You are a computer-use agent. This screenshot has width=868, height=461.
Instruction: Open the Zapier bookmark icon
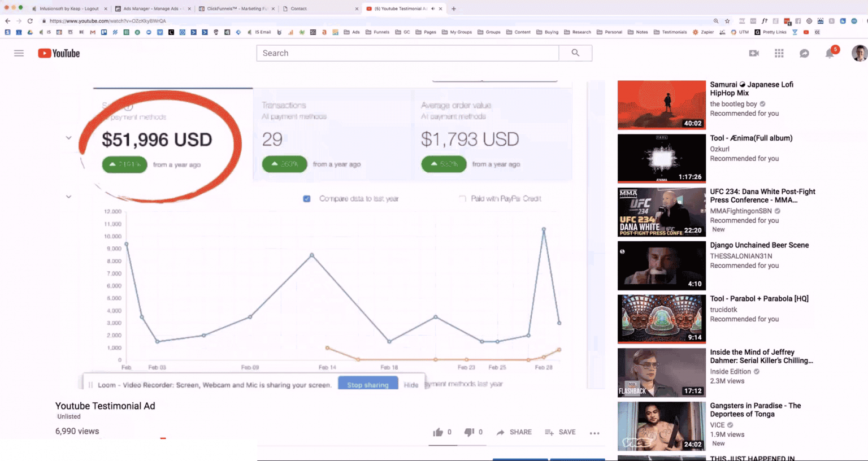click(x=695, y=32)
